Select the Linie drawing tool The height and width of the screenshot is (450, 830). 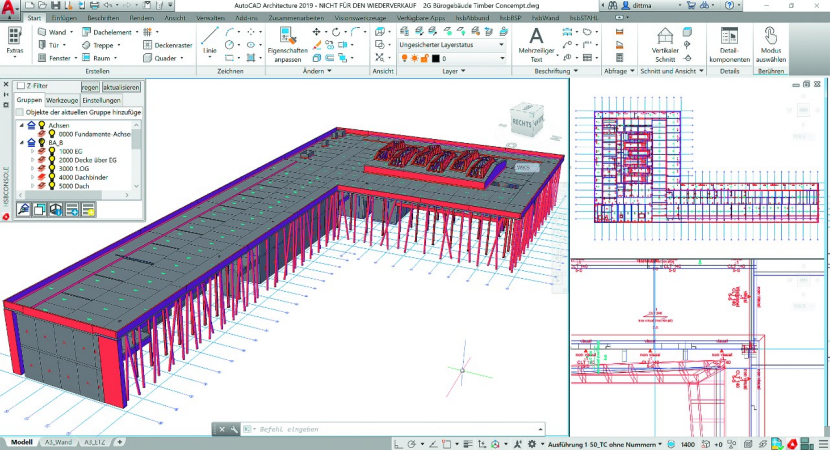click(x=209, y=40)
